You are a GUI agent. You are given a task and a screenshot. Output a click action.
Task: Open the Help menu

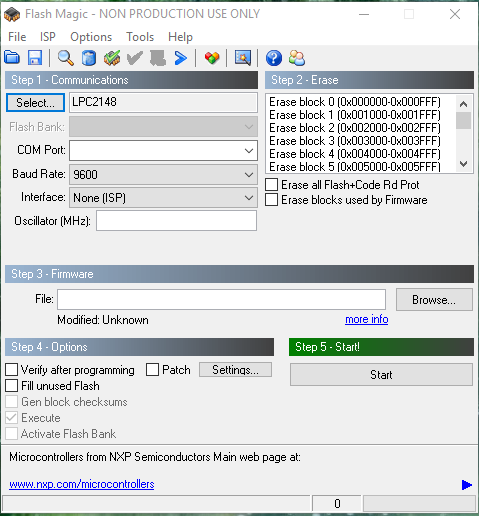click(180, 37)
